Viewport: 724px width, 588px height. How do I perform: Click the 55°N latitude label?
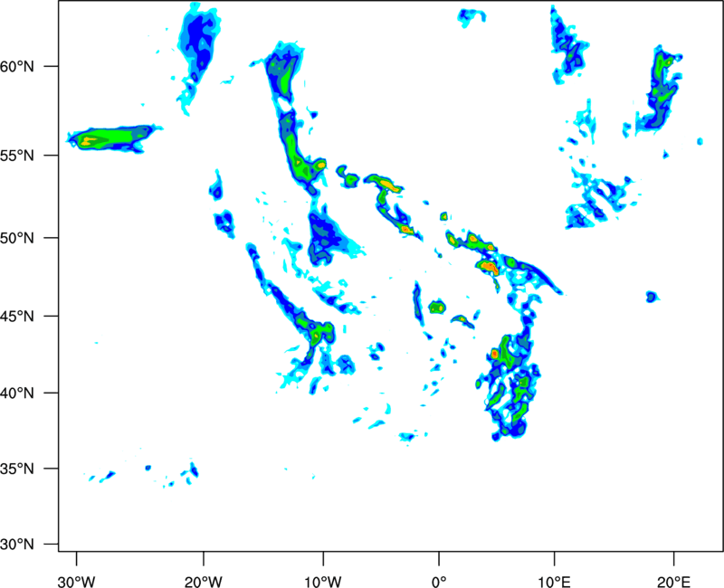[x=17, y=156]
